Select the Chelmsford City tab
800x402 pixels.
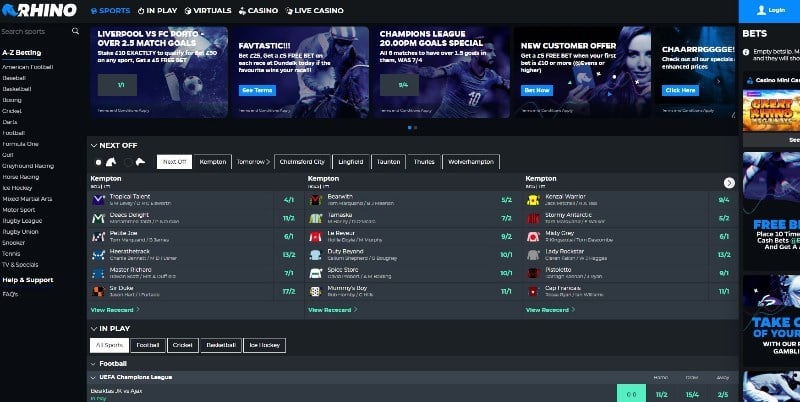tap(302, 162)
